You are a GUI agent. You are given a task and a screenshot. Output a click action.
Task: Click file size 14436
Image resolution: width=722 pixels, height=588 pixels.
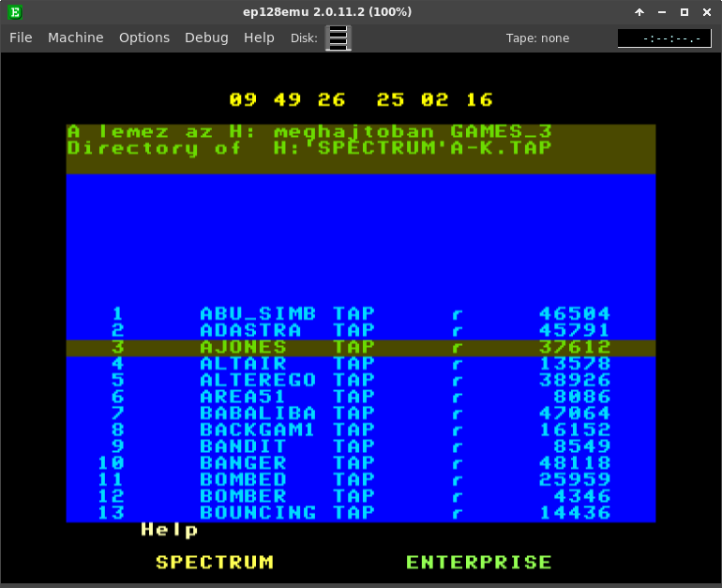575,513
